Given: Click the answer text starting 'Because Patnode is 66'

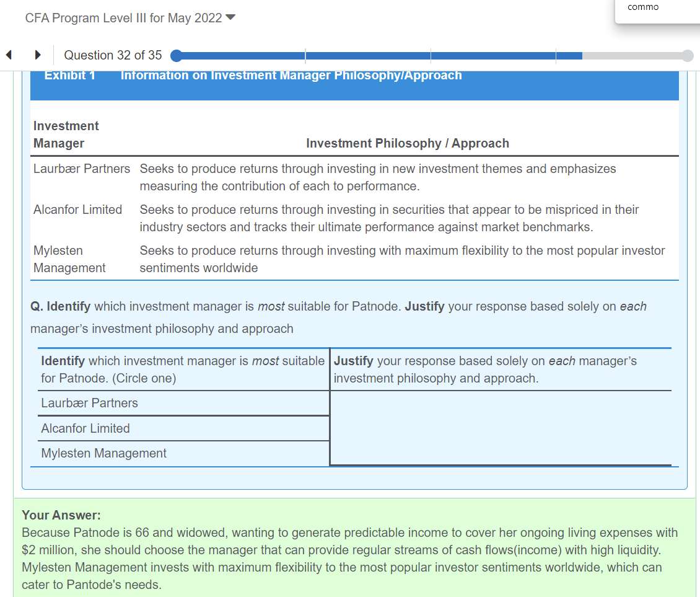Looking at the screenshot, I should pyautogui.click(x=349, y=559).
